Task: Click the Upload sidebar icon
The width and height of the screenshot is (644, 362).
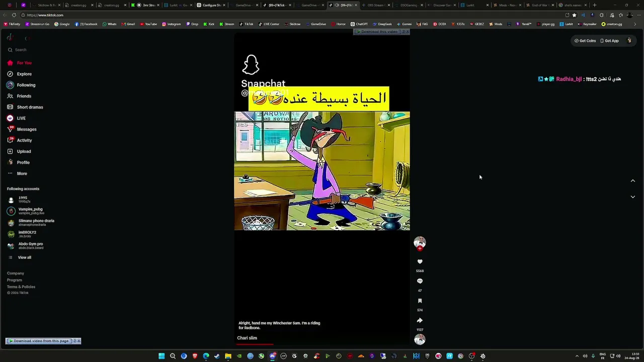Action: [10, 151]
